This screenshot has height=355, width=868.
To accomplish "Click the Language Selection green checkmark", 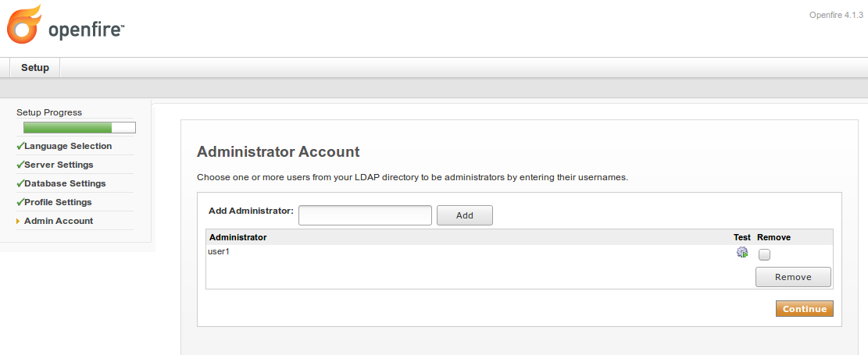I will click(20, 146).
